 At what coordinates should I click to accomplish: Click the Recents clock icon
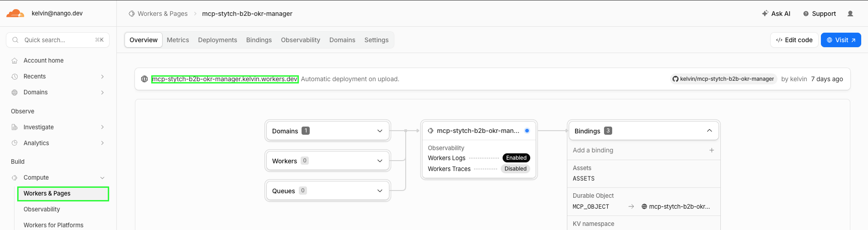coord(14,76)
